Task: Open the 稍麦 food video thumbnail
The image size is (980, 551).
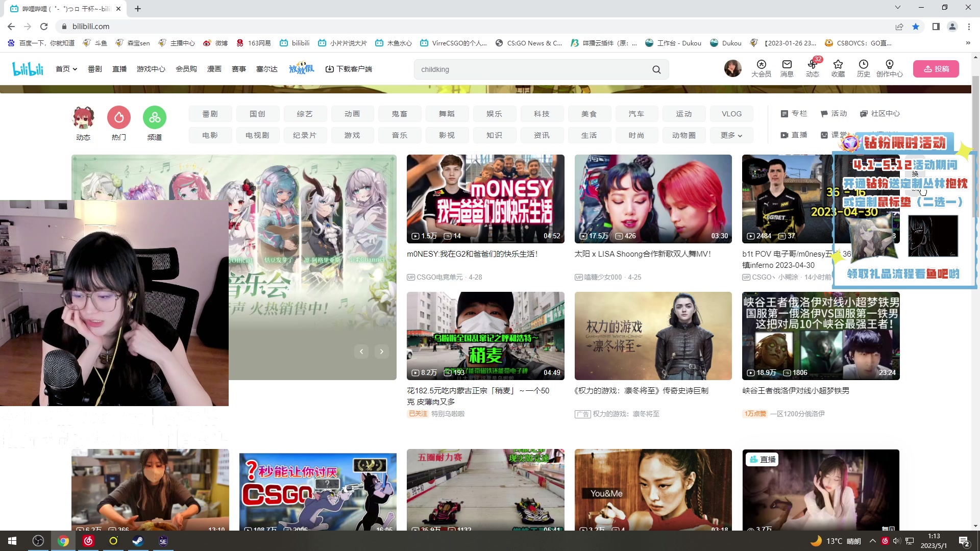Action: point(485,336)
